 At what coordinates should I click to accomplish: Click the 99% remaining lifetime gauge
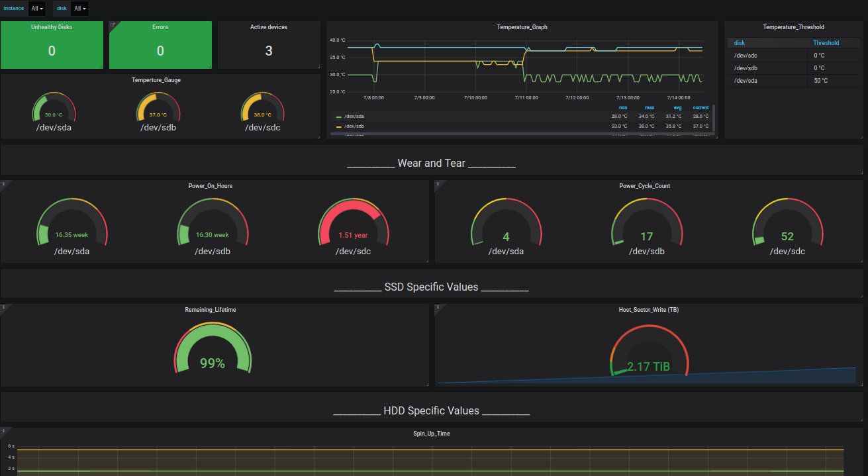click(213, 348)
